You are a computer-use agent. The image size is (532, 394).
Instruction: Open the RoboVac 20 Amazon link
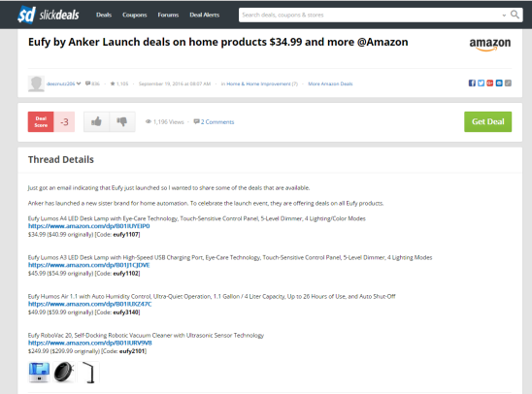click(x=90, y=344)
